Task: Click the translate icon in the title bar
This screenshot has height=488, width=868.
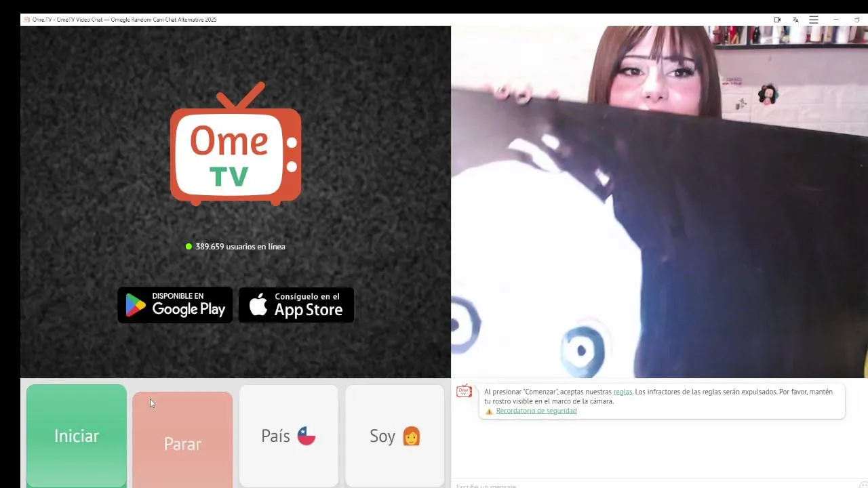Action: click(795, 20)
